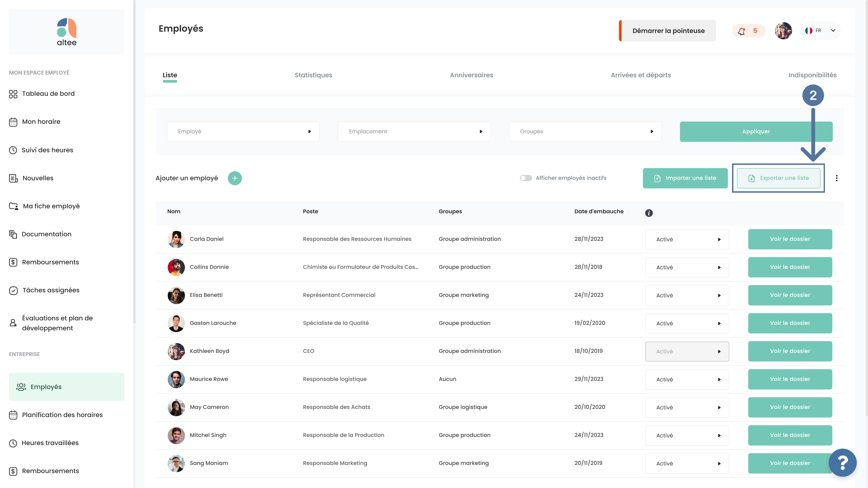
Task: Switch to the Indisponibilités tab
Action: (812, 75)
